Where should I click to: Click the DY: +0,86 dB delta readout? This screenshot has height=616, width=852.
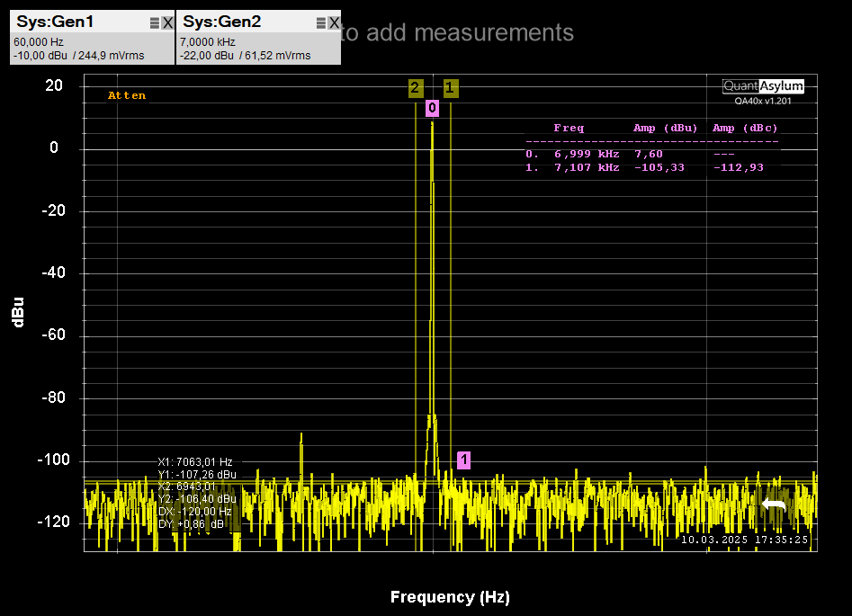[x=191, y=524]
